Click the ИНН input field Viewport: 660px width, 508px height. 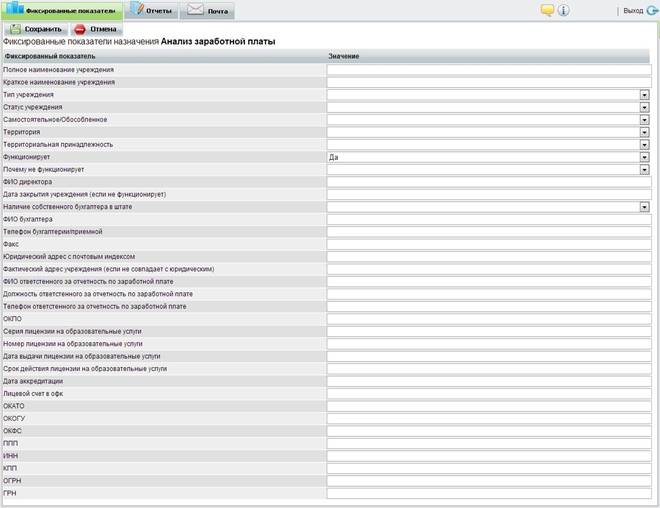(488, 456)
